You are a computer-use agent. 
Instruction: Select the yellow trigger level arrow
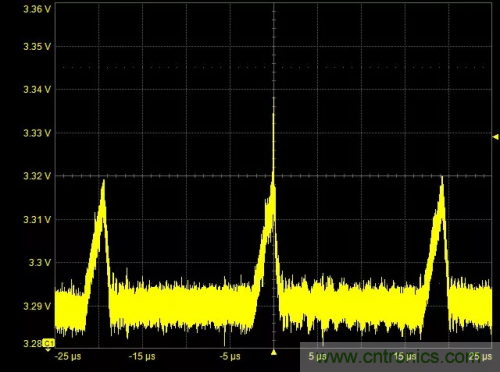coord(496,137)
